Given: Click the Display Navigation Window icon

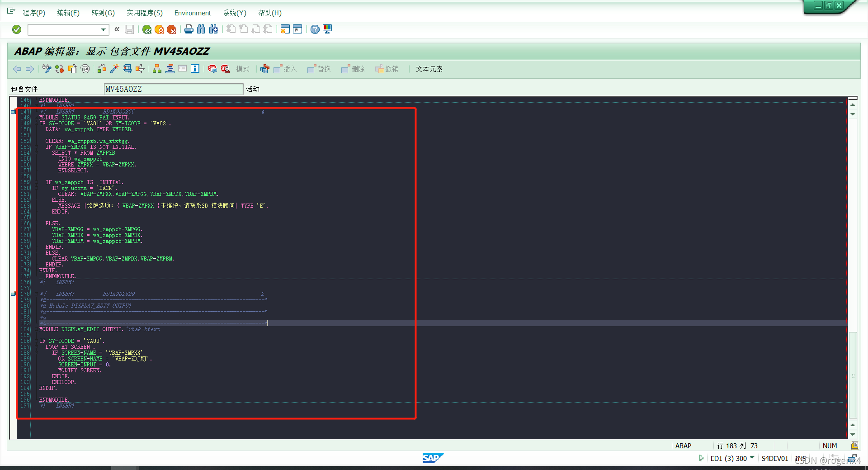Looking at the screenshot, I should pos(170,69).
